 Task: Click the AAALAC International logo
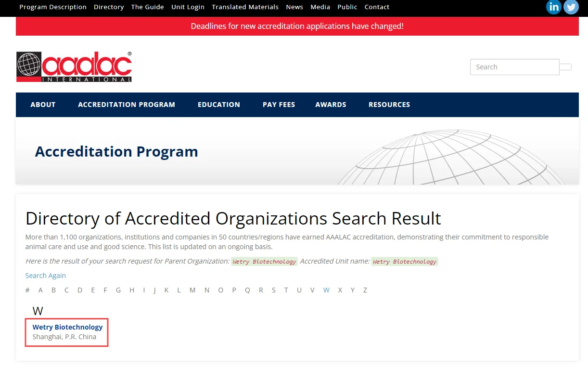[74, 67]
